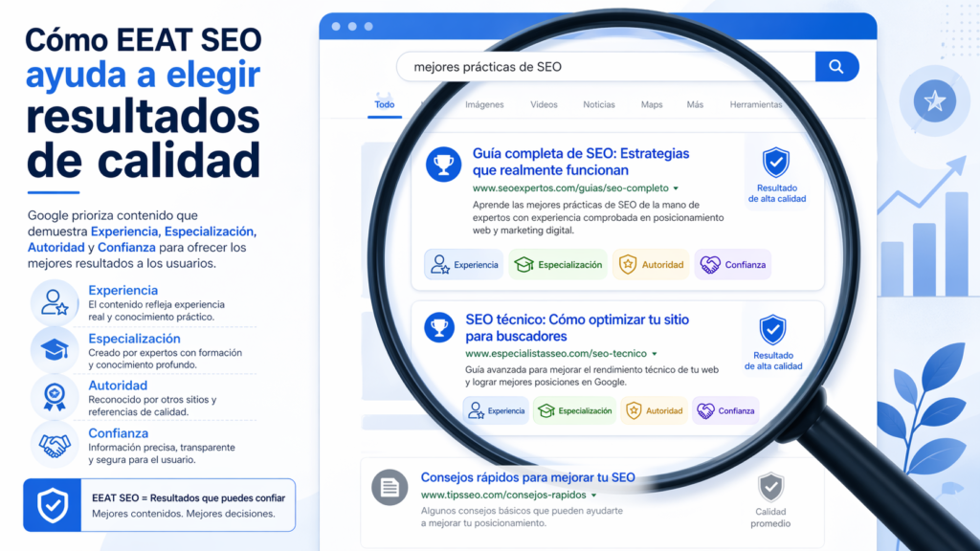
Task: Toggle the Experiencia chip on the first result
Action: pos(463,264)
